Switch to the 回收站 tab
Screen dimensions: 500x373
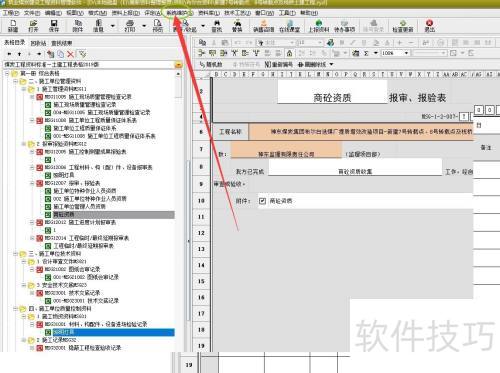(38, 43)
